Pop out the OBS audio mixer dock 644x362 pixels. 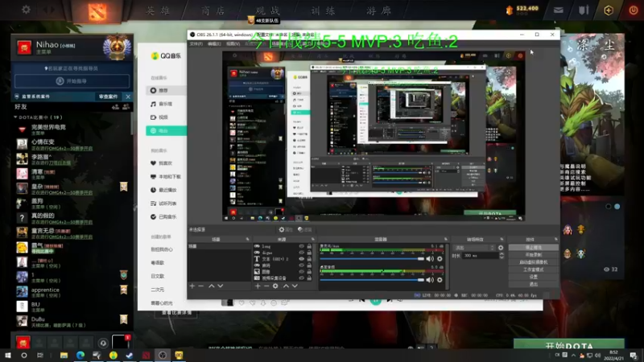coord(446,239)
